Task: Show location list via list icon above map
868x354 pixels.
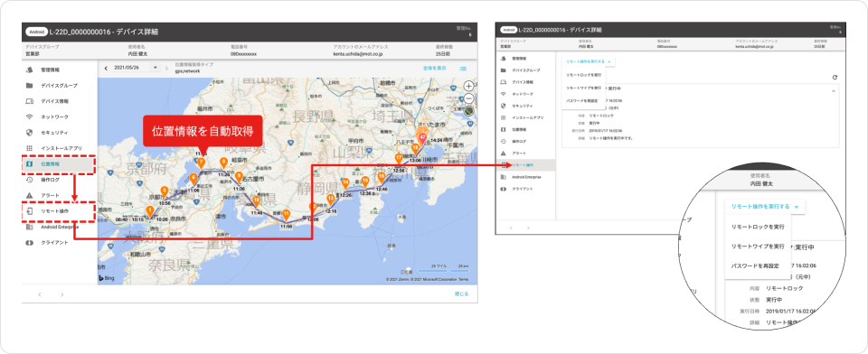Action: (x=463, y=69)
